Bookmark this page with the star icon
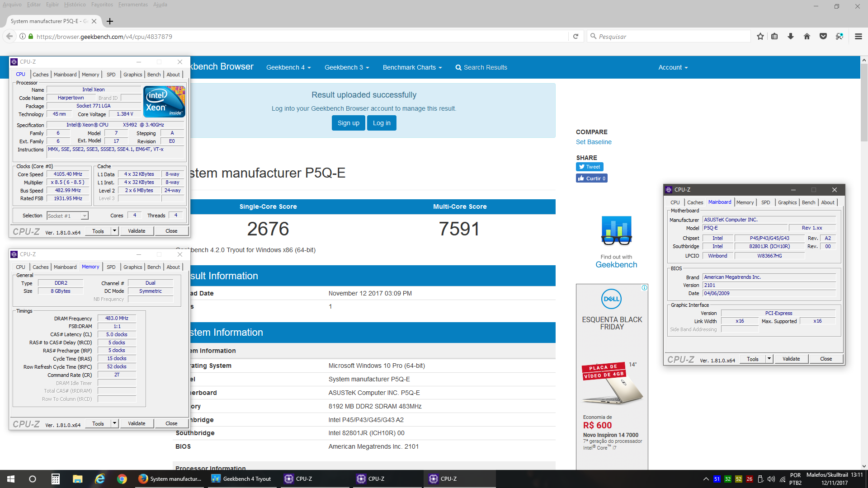 (x=760, y=36)
